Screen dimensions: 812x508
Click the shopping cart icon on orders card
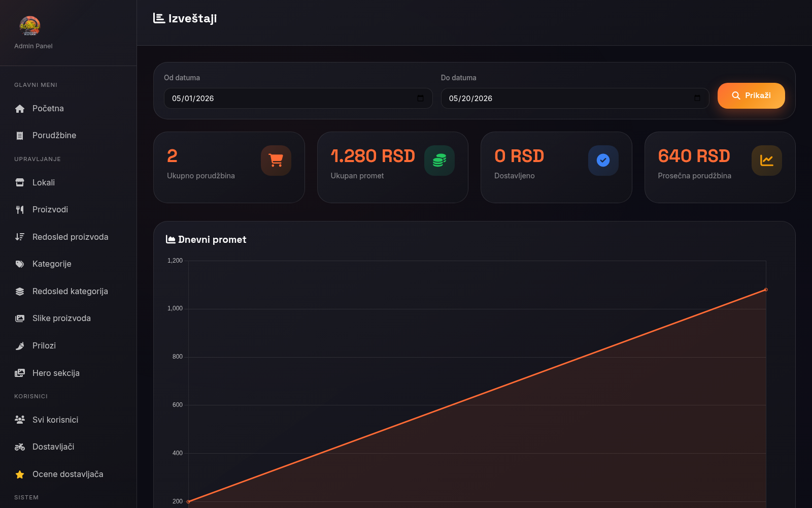click(x=276, y=161)
